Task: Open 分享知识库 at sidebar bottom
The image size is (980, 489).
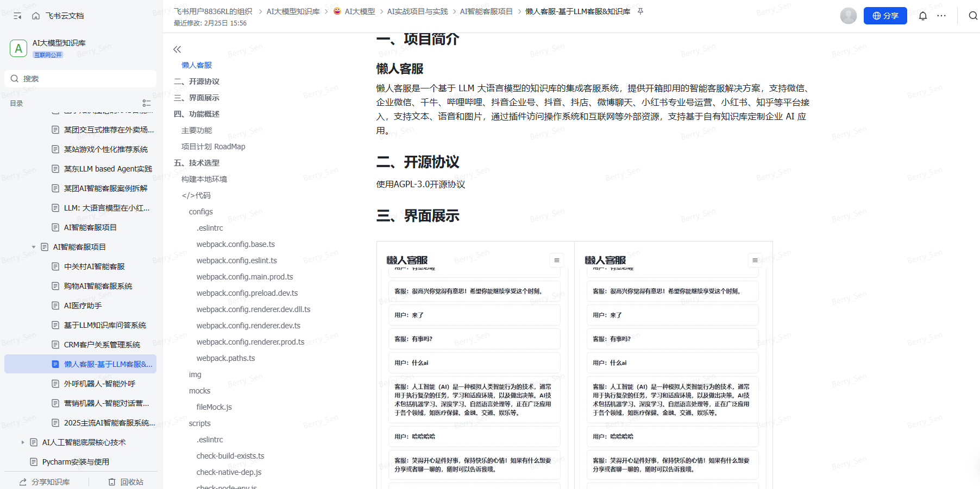Action: click(x=45, y=482)
